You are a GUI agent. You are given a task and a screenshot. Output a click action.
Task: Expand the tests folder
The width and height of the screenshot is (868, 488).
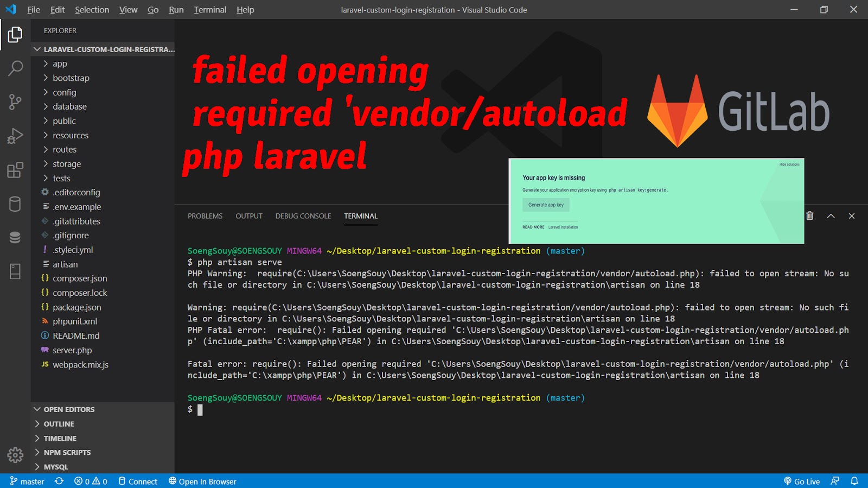103,178
